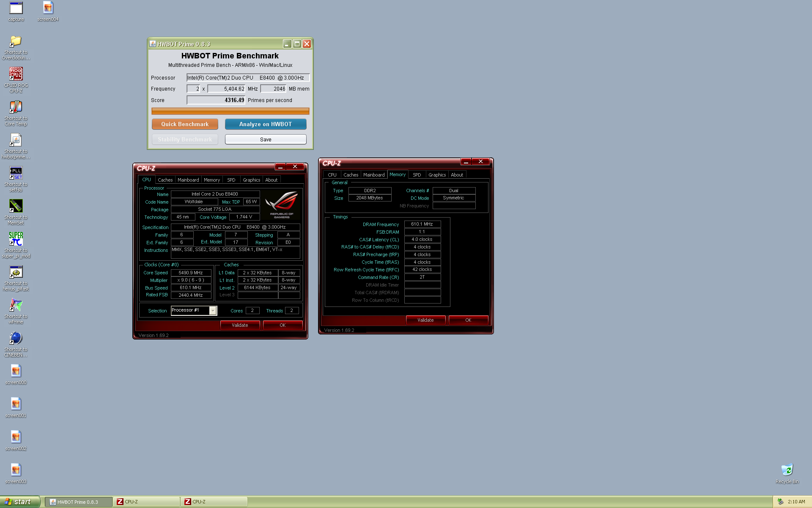Screen dimensions: 812x508
Task: Open Caches tab in right CPU-Z window
Action: point(351,175)
